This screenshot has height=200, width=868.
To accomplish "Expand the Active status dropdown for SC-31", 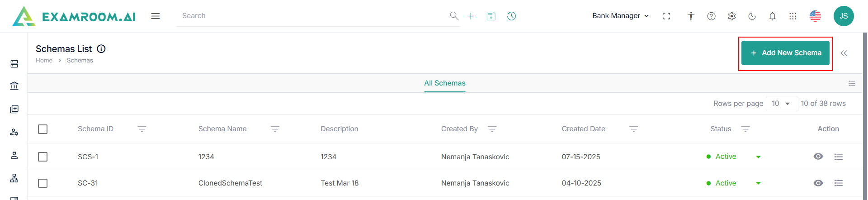I will click(x=758, y=183).
